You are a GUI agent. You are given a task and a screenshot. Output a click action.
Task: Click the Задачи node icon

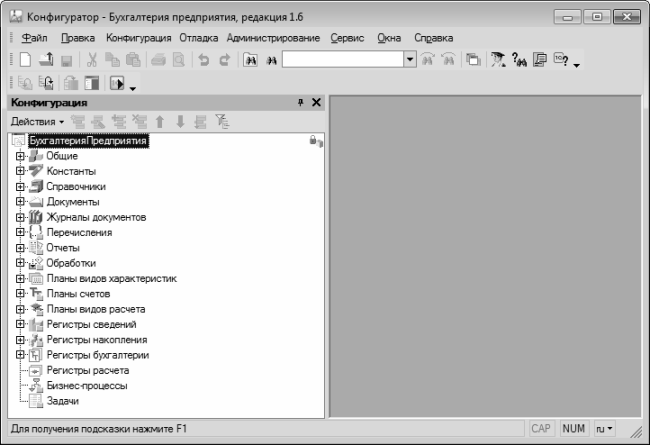pos(35,401)
